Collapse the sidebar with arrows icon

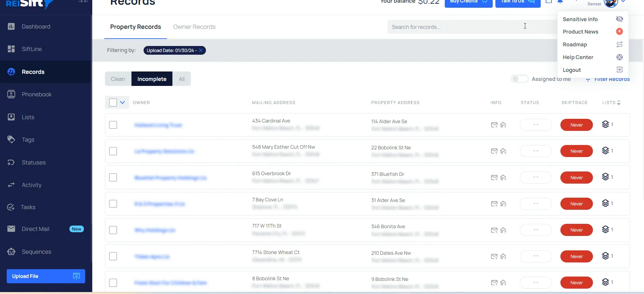(x=83, y=1)
